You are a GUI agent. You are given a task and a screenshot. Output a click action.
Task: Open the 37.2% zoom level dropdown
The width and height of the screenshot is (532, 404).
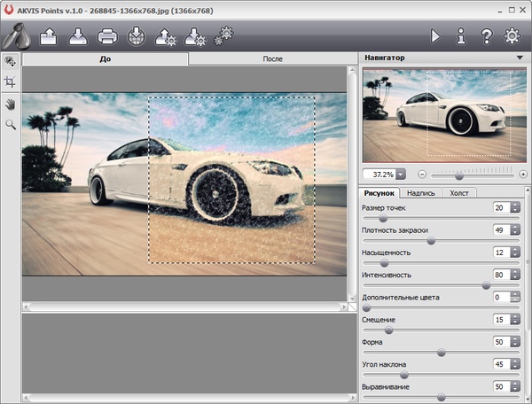pyautogui.click(x=401, y=175)
